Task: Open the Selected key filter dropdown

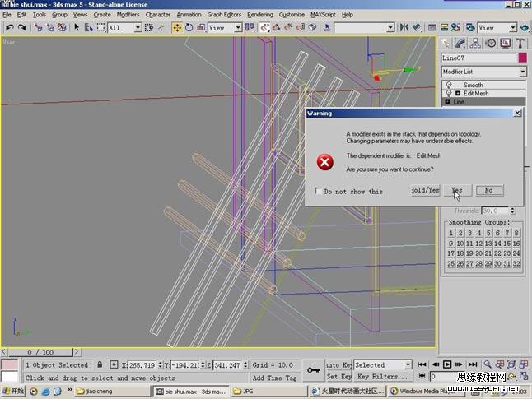Action: [408, 365]
